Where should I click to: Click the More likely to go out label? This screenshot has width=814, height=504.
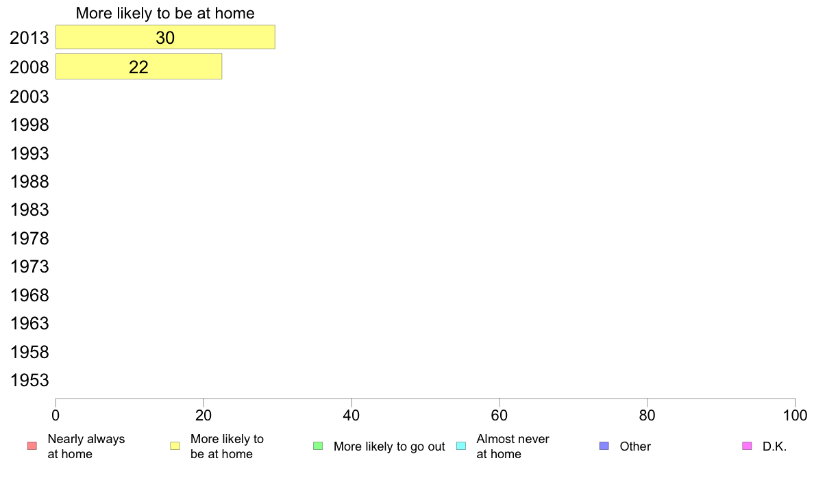pyautogui.click(x=389, y=446)
